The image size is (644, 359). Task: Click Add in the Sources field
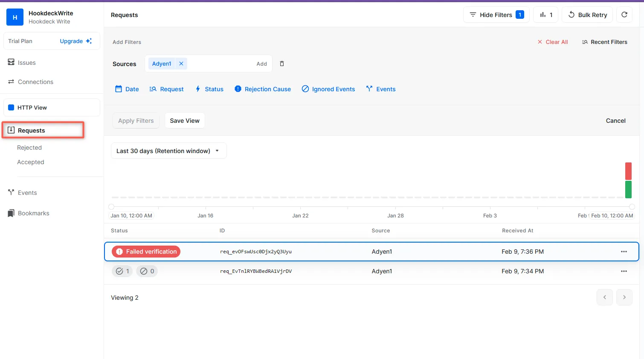[x=261, y=64]
